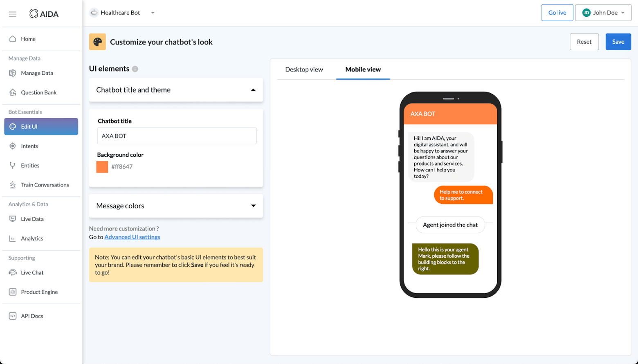The width and height of the screenshot is (638, 364).
Task: Open the Intents panel
Action: [13, 146]
